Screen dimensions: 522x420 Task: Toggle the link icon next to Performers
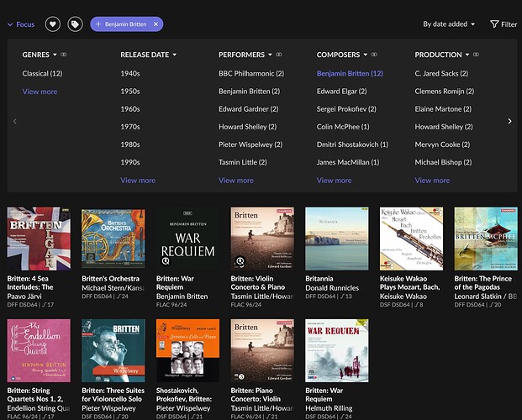[279, 55]
